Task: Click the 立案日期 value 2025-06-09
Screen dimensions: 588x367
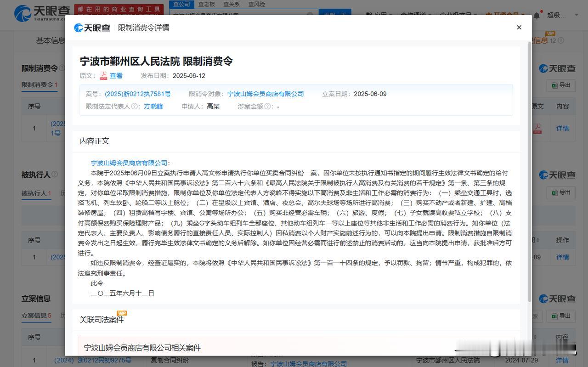Action: [370, 94]
